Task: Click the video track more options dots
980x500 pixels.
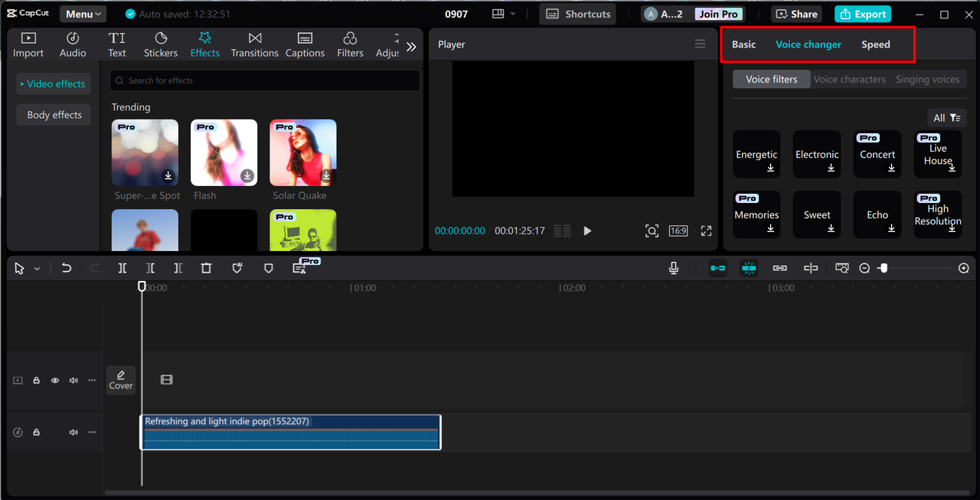Action: tap(92, 380)
